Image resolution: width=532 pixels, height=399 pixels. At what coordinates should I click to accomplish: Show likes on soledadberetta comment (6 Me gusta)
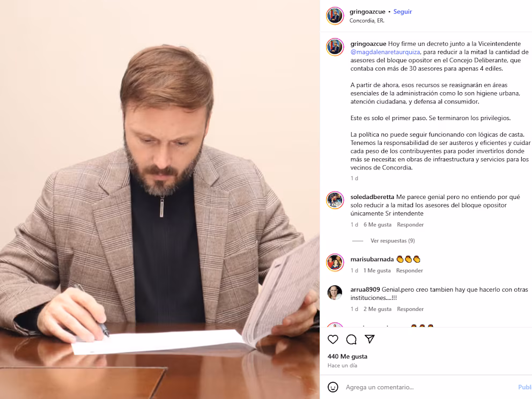pyautogui.click(x=378, y=225)
